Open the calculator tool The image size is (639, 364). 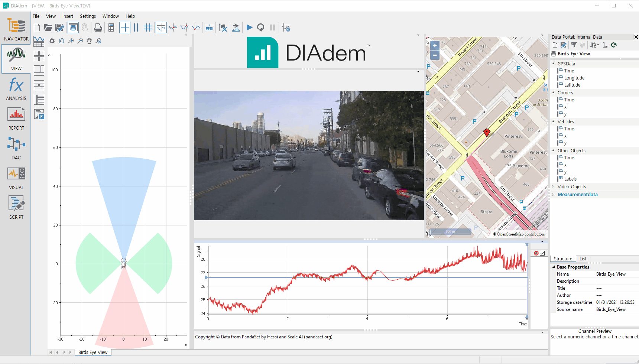point(111,27)
